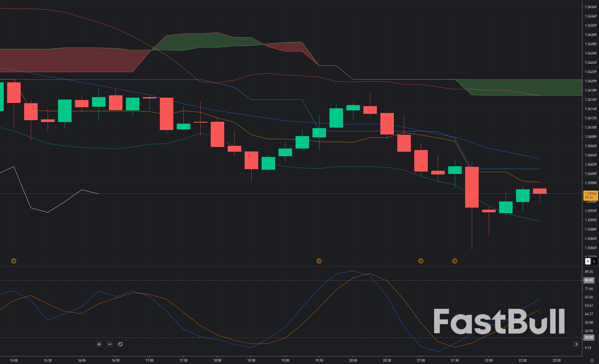
Task: Open calendar event marker near 15:00
Action: [x=14, y=261]
